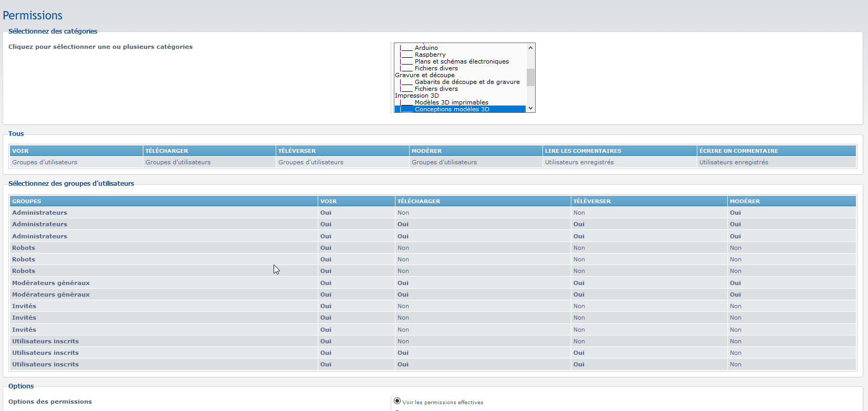The height and width of the screenshot is (411, 868).
Task: Click the Options des permissions label
Action: click(x=50, y=402)
